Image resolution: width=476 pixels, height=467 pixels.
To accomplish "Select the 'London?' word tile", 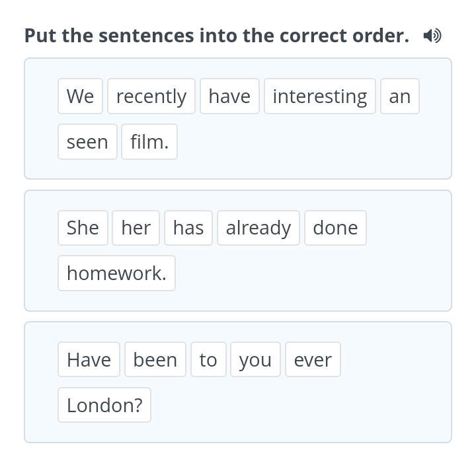I will 104,406.
